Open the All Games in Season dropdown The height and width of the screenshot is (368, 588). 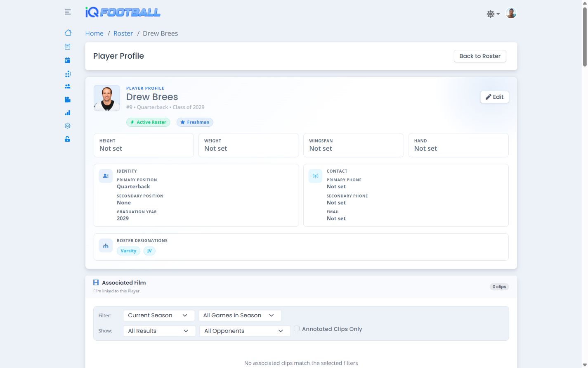[240, 316]
